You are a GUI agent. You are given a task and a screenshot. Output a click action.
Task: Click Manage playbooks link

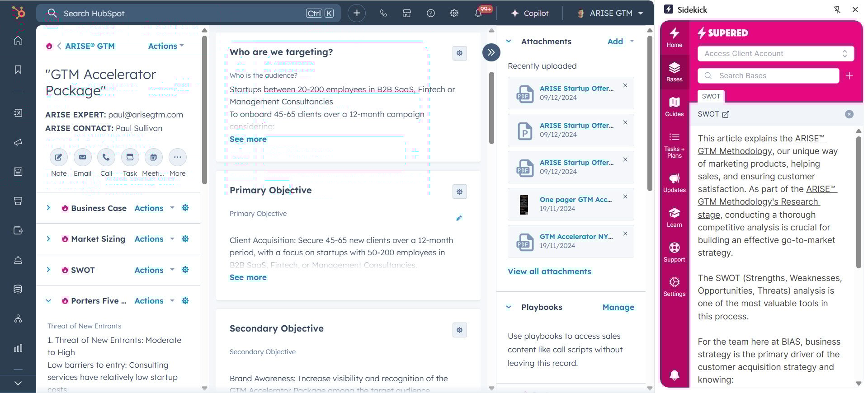(618, 307)
